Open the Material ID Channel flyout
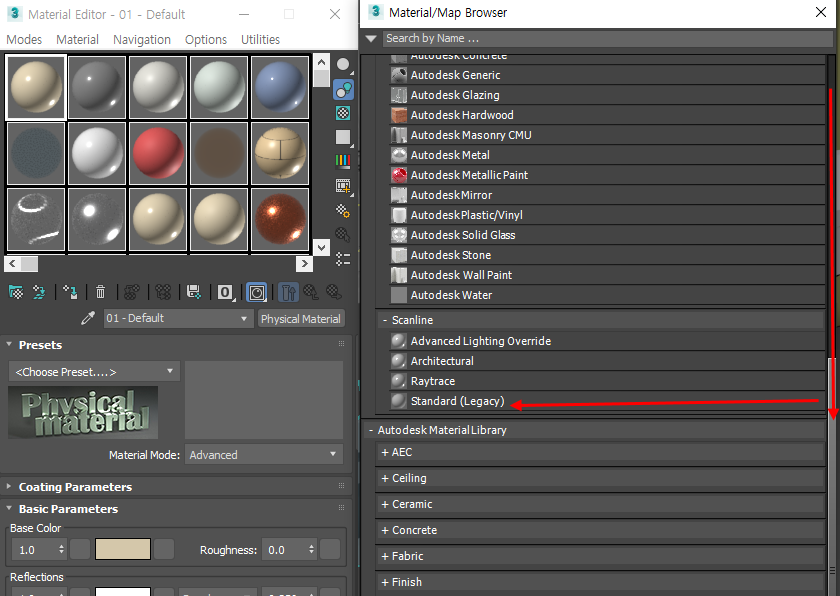The width and height of the screenshot is (840, 596). (226, 292)
